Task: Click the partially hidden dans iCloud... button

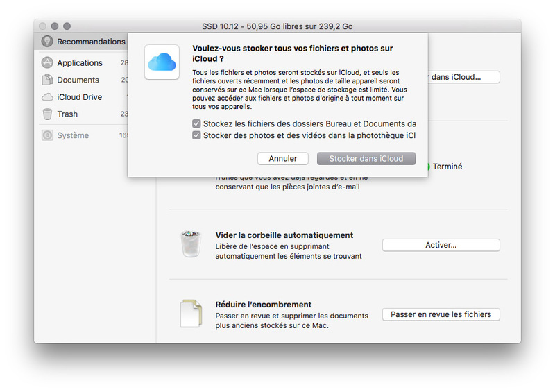Action: [463, 77]
